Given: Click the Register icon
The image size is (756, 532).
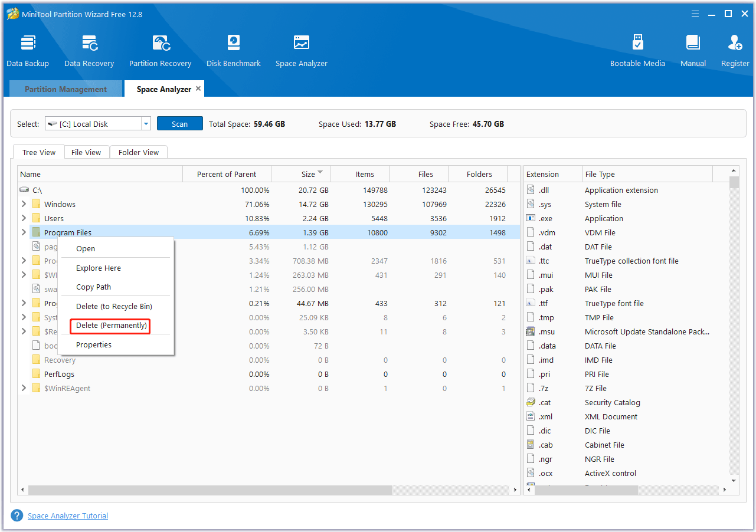Looking at the screenshot, I should coord(734,49).
